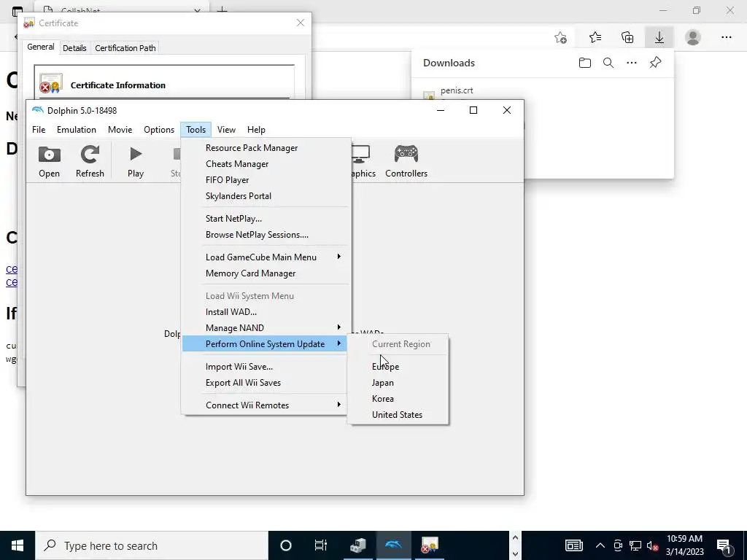Add this page to favorites

coord(561,37)
